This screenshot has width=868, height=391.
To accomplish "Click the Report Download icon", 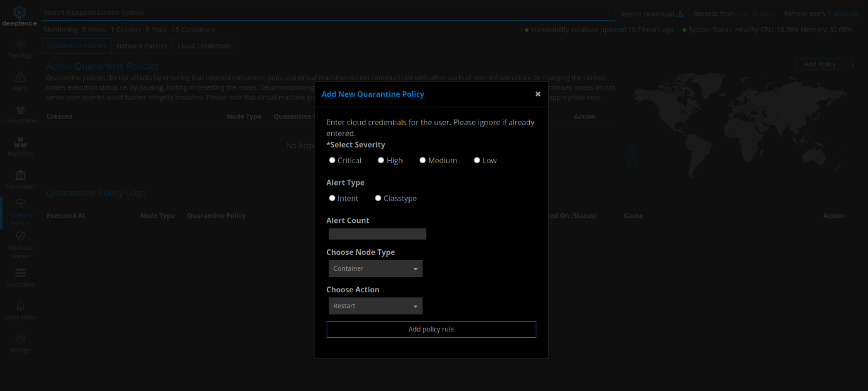I will click(x=680, y=13).
